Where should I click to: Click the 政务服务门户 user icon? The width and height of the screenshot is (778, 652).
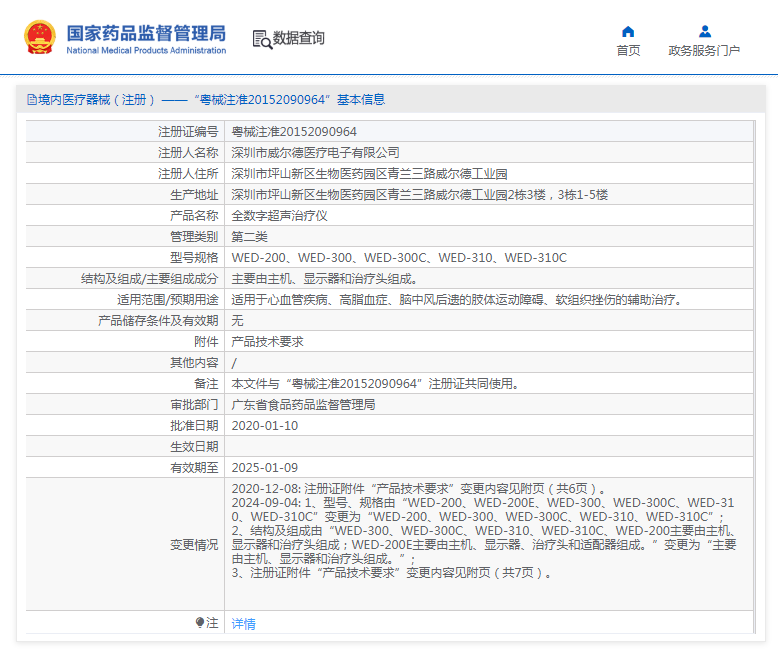(705, 32)
